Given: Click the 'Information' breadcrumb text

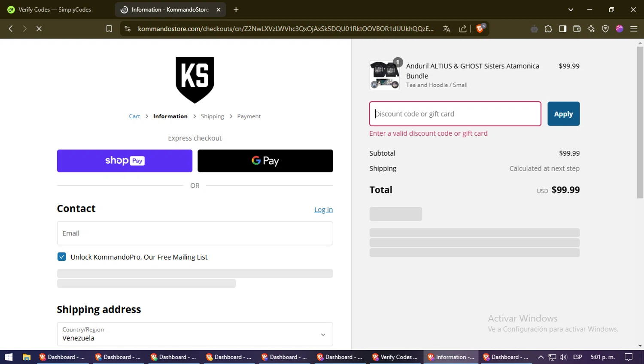Looking at the screenshot, I should tap(170, 116).
